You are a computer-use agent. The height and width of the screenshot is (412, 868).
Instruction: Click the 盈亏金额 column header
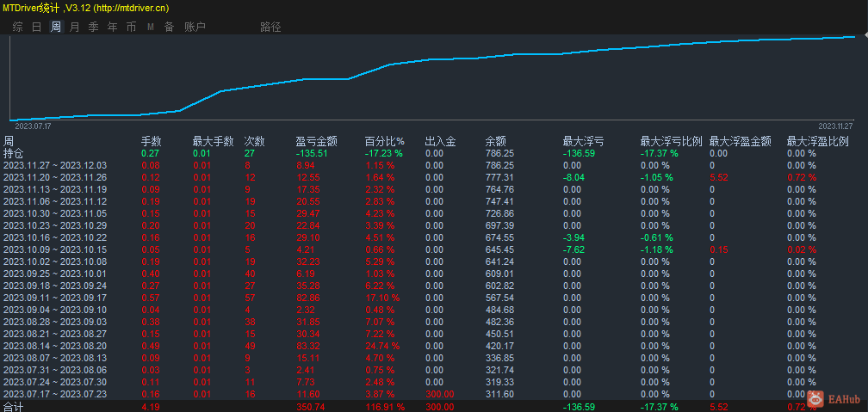coord(317,141)
